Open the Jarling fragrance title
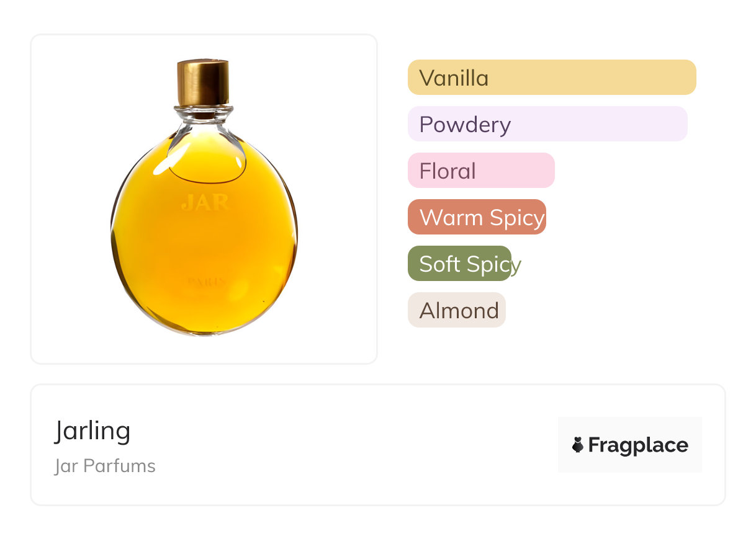 (92, 431)
